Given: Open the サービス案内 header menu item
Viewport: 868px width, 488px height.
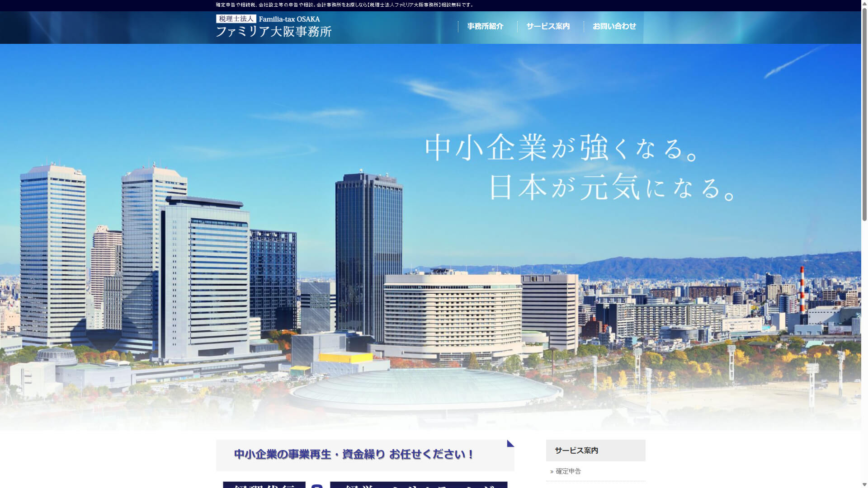Looking at the screenshot, I should tap(548, 26).
